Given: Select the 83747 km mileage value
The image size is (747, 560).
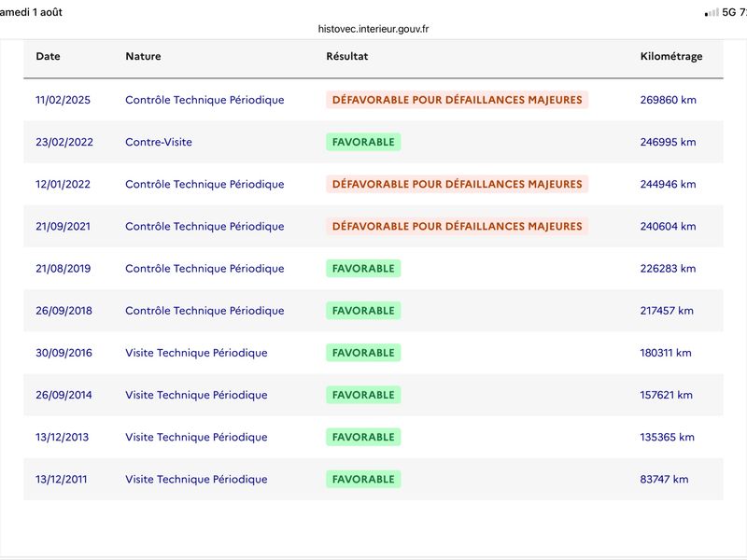Looking at the screenshot, I should point(664,479).
